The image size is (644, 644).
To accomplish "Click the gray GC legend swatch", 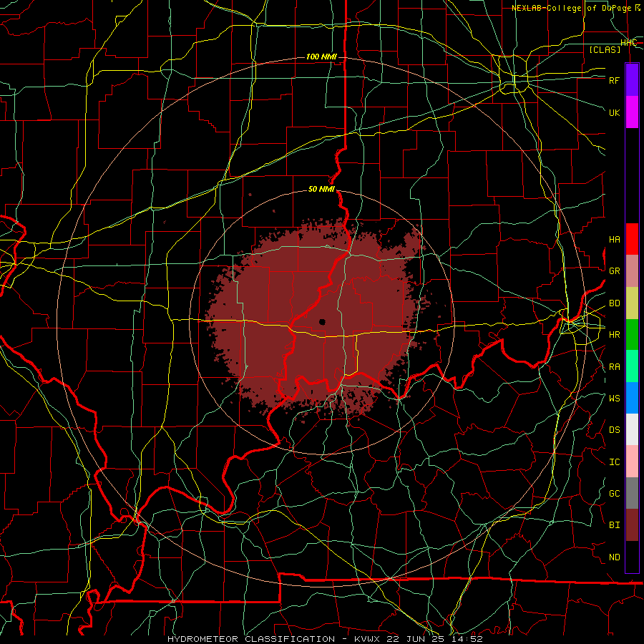I will coord(632,493).
